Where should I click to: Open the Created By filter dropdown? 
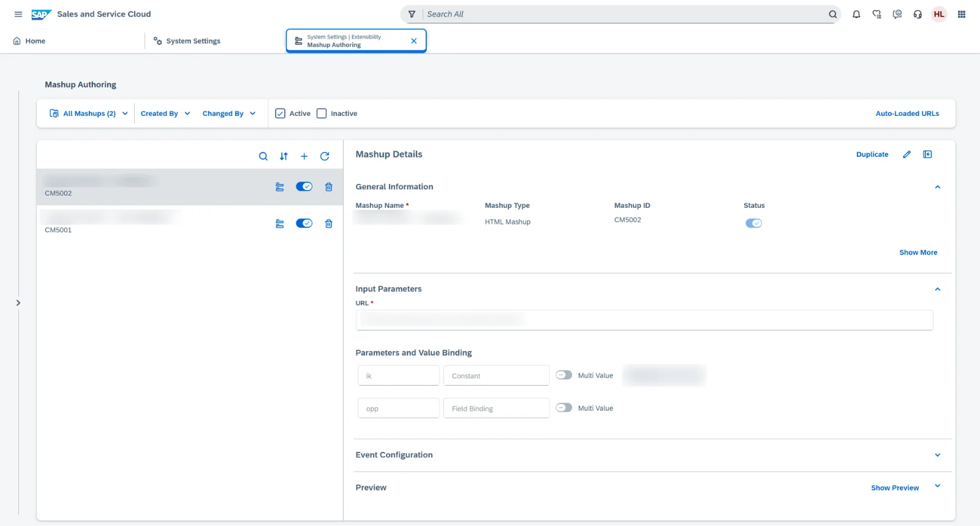pos(165,113)
